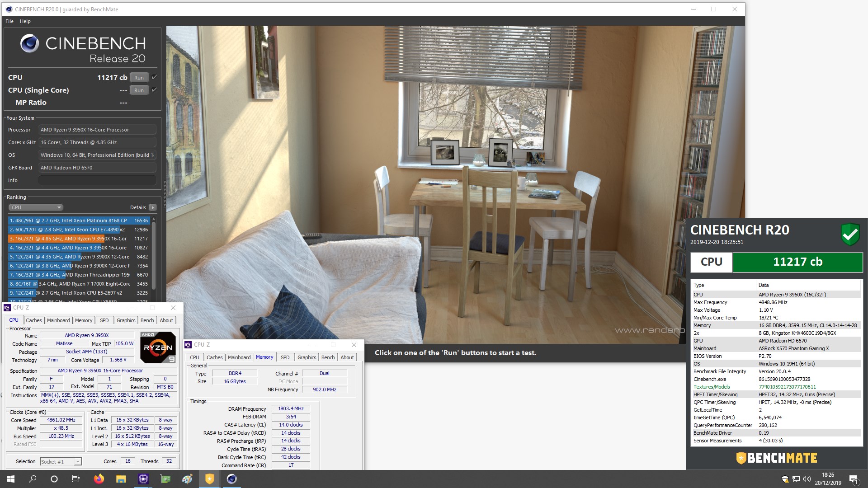Select the orange 4.85 GHz 3950X ranking entry
Viewport: 868px width, 488px height.
coord(79,239)
